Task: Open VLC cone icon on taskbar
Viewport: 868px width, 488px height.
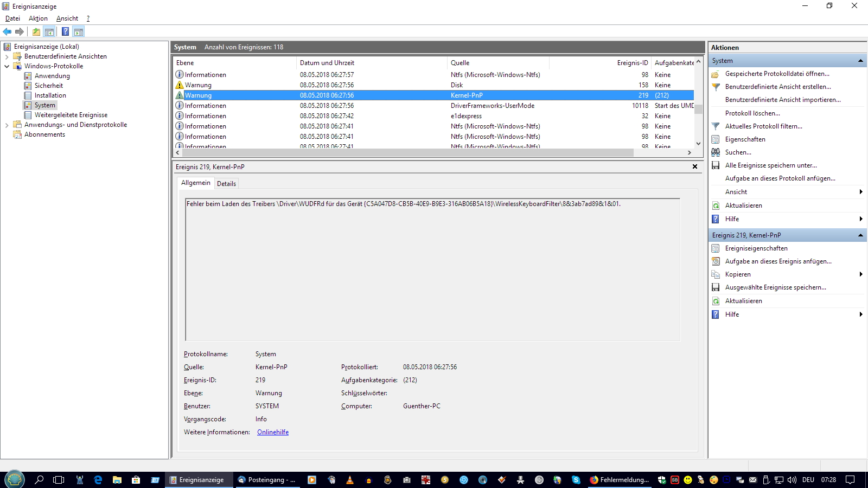Action: [x=350, y=480]
